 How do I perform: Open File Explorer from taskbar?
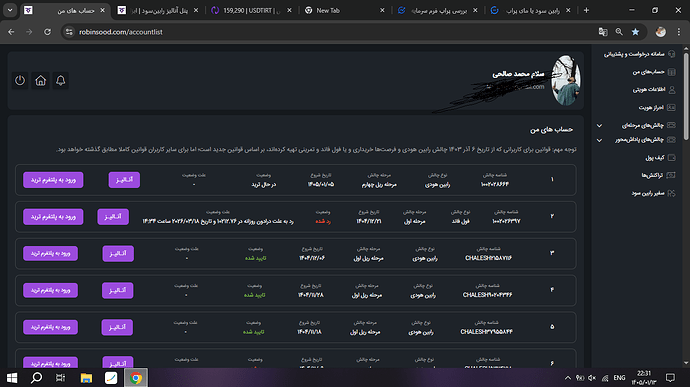pyautogui.click(x=86, y=378)
